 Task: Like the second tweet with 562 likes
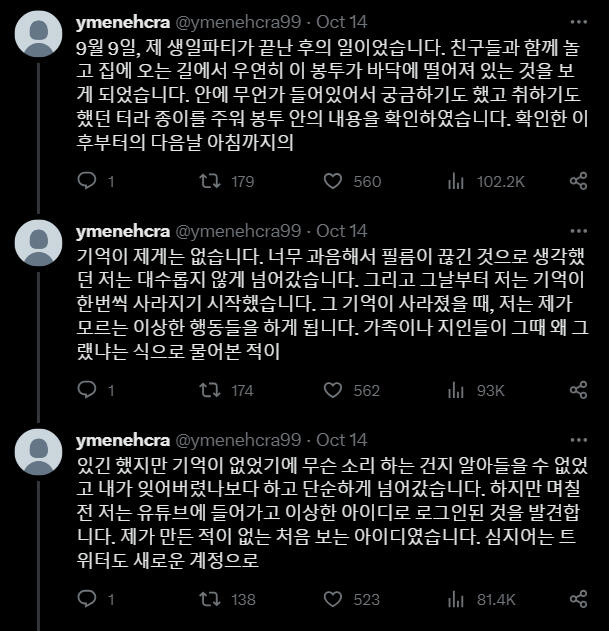pos(334,390)
